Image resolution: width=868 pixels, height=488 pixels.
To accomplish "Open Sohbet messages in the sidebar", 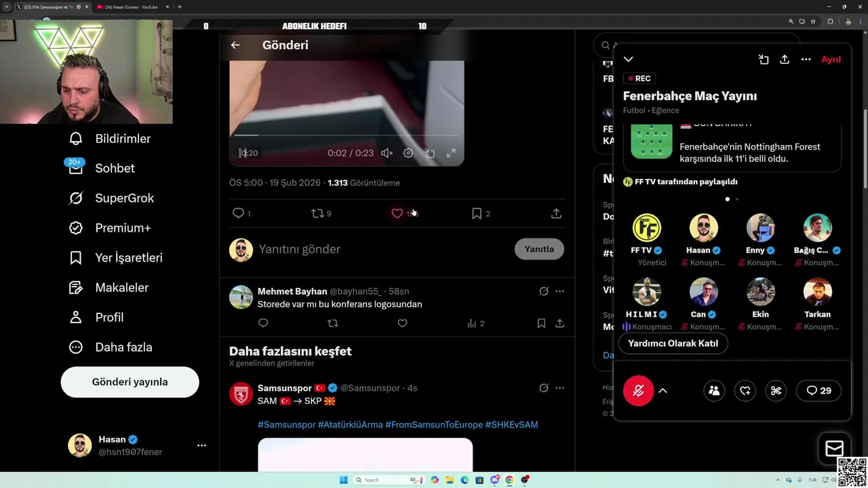I will pyautogui.click(x=102, y=168).
